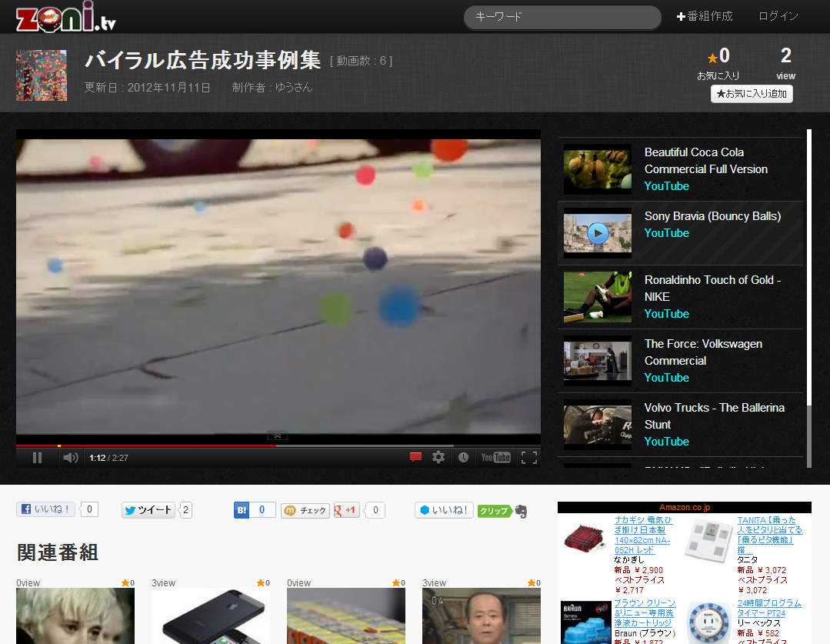
Task: Click TANITA scale product image
Action: [708, 540]
